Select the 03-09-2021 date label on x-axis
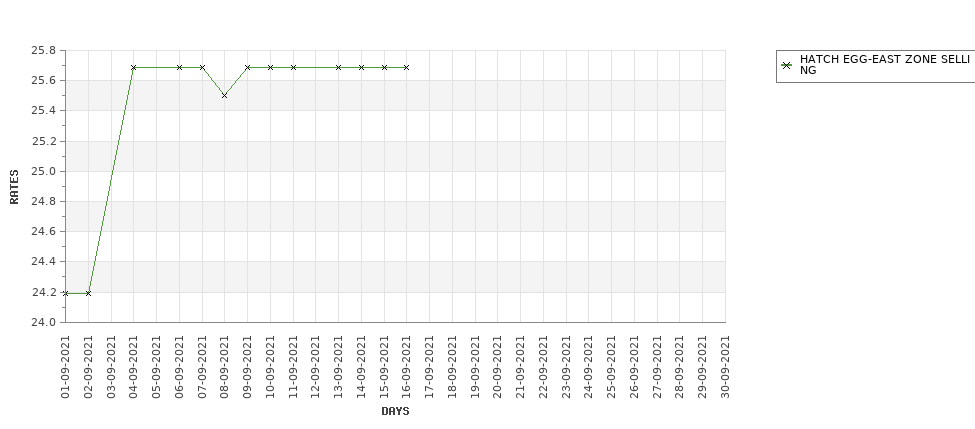This screenshot has width=975, height=429. (x=111, y=367)
